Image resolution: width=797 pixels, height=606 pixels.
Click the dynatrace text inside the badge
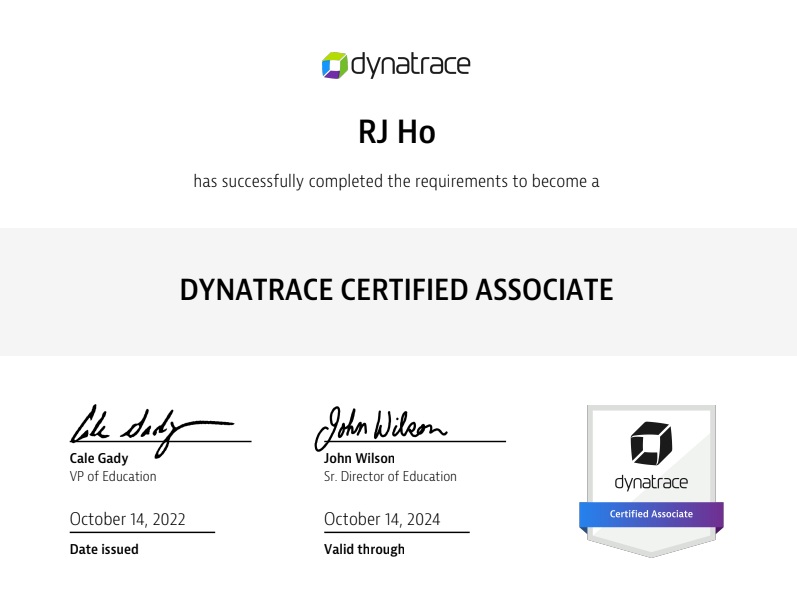(x=651, y=483)
